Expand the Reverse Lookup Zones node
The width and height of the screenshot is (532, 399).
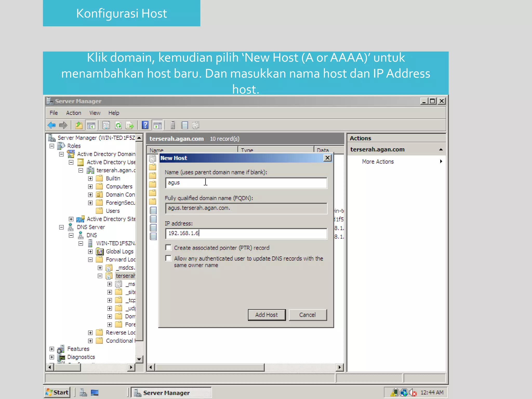90,333
